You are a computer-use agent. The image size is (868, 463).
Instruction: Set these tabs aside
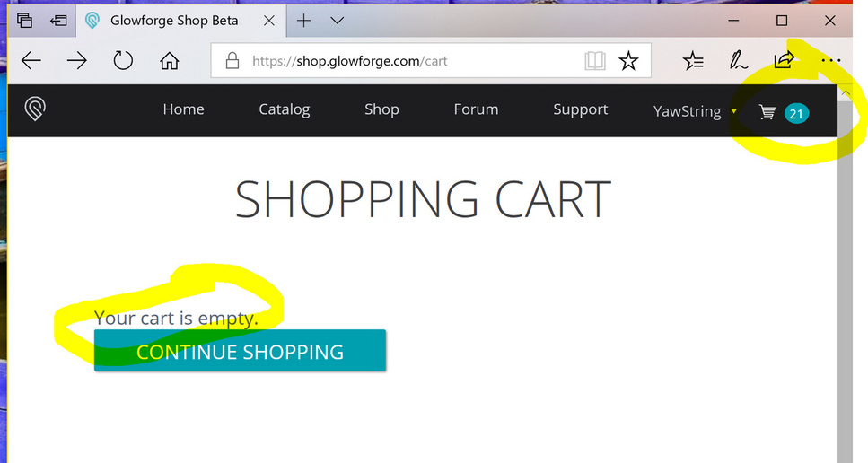pos(58,21)
